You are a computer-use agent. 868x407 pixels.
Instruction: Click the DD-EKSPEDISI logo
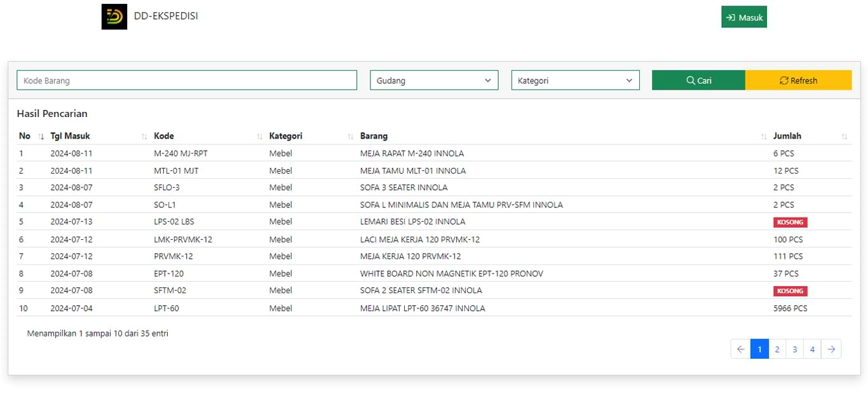[114, 17]
